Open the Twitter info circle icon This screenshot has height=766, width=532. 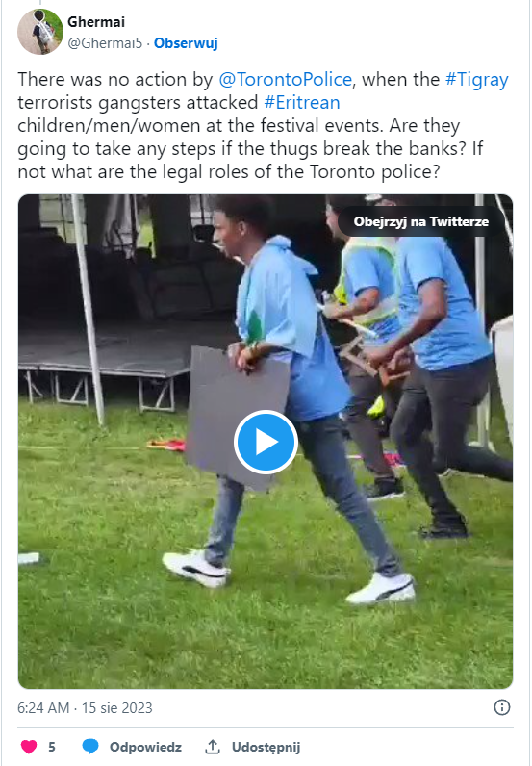502,707
